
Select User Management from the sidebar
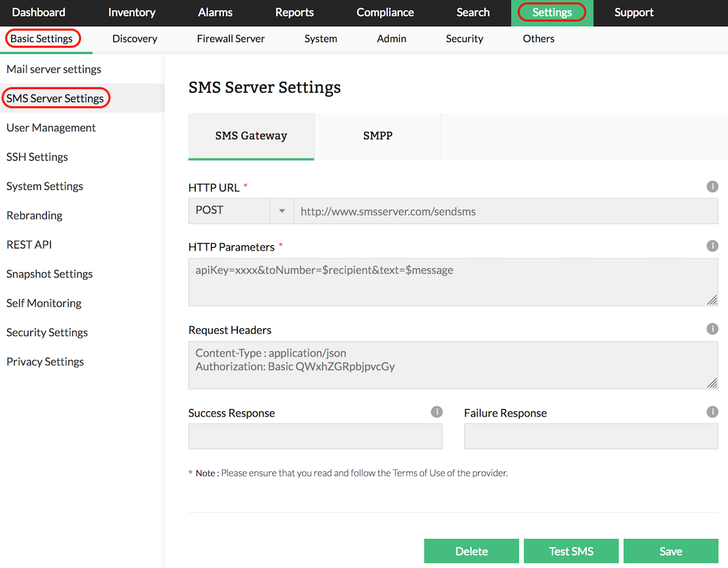51,128
